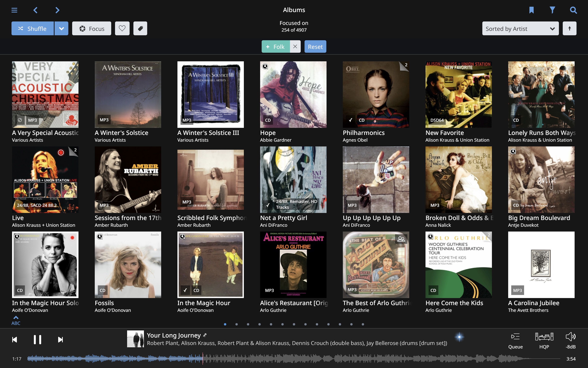This screenshot has height=368, width=588.
Task: Open the Shuffle options dropdown arrow
Action: click(61, 29)
